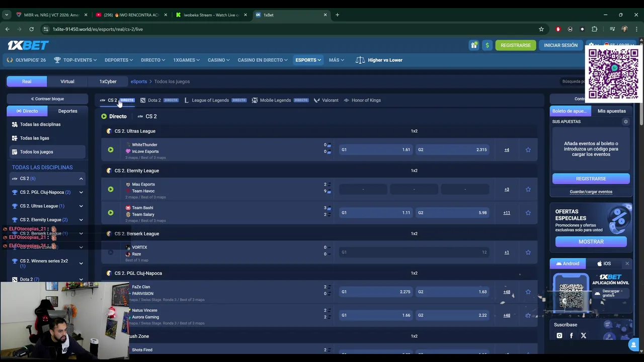Open the gift bonus icon

click(474, 45)
